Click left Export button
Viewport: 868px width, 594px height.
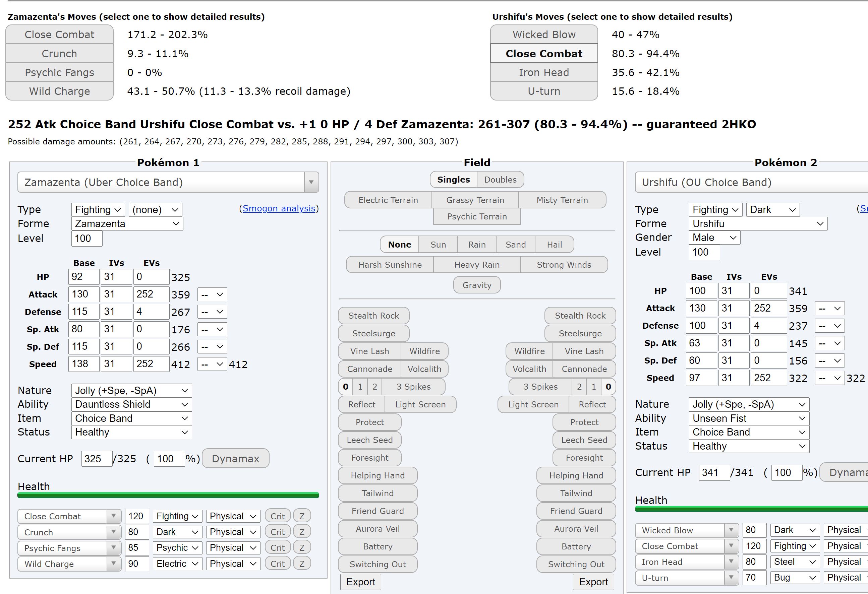tap(360, 582)
